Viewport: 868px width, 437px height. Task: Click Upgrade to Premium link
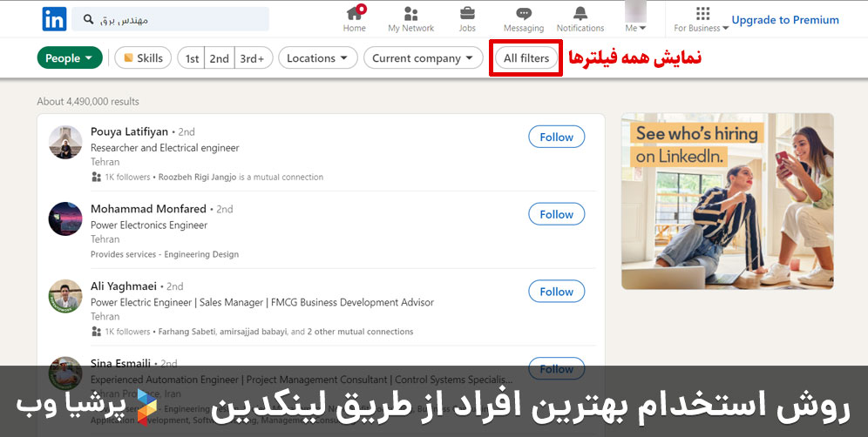tap(785, 20)
